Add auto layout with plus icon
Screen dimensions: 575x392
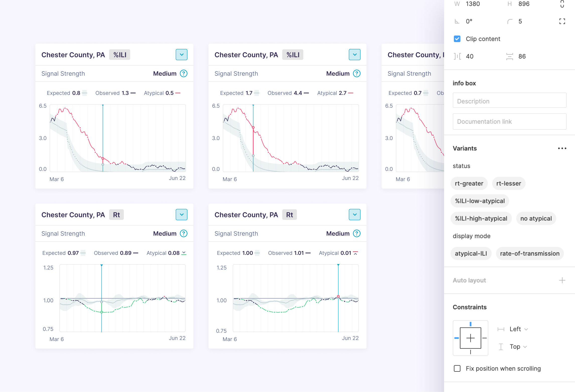click(x=562, y=280)
